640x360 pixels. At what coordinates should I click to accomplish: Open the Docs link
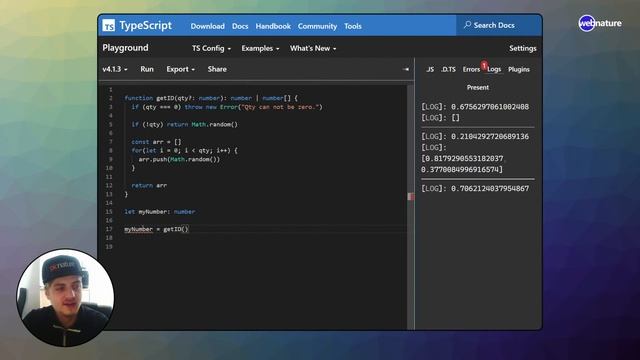[x=240, y=26]
